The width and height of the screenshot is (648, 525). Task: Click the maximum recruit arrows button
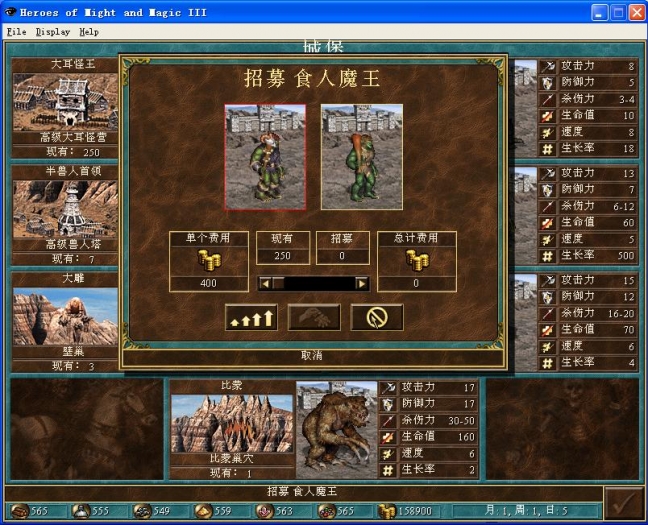point(251,317)
